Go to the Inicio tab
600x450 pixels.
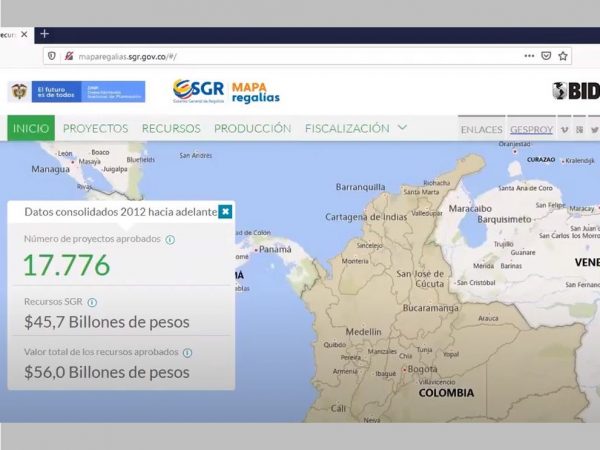coord(31,128)
